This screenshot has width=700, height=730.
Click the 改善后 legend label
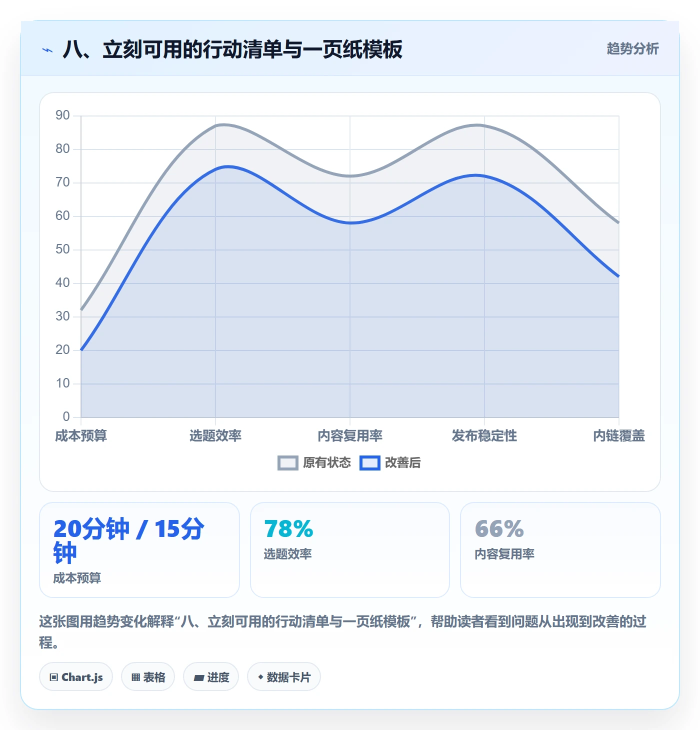(403, 463)
